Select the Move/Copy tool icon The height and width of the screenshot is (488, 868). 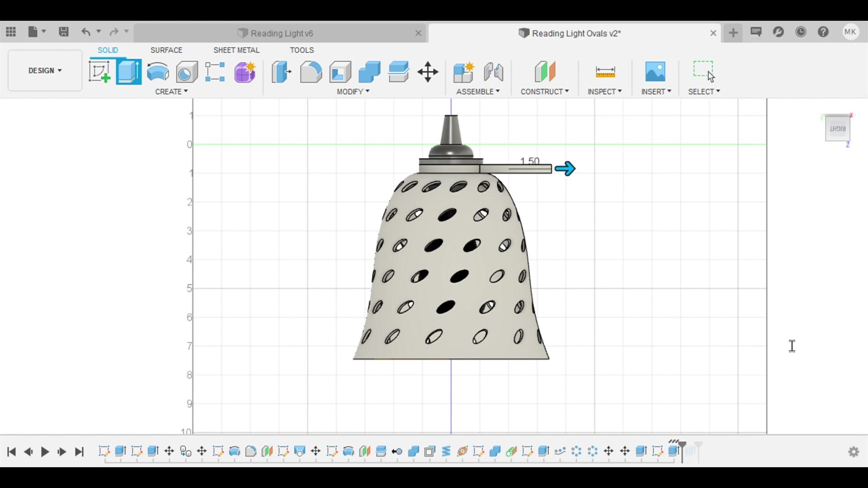428,72
